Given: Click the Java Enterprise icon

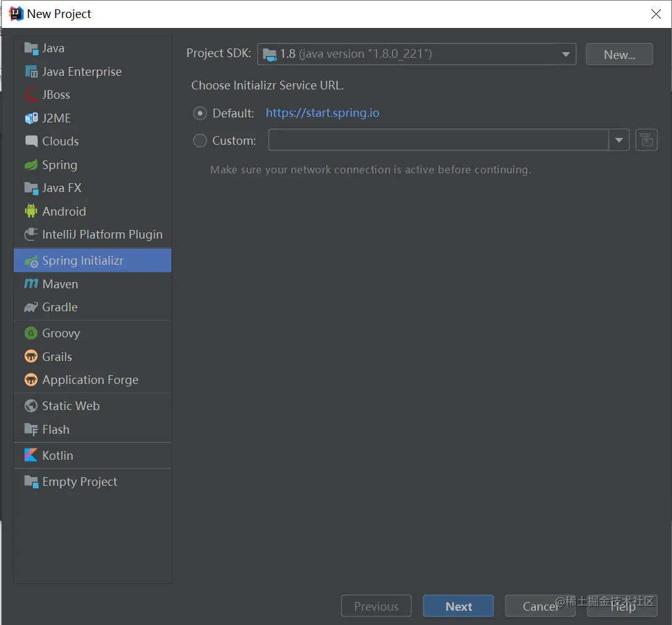Looking at the screenshot, I should pos(31,71).
